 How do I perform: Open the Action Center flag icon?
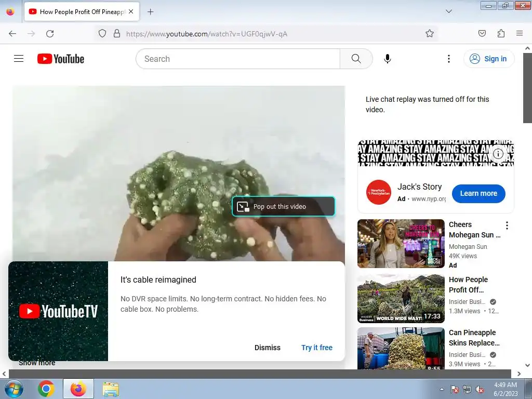click(x=455, y=389)
